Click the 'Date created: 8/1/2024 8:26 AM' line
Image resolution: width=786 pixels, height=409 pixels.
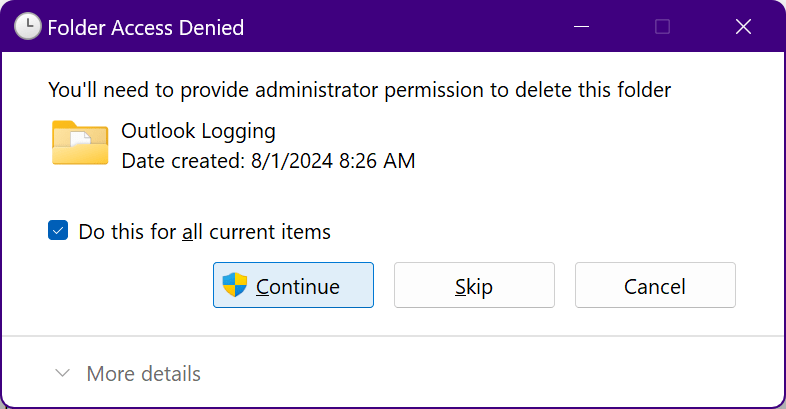[x=268, y=161]
